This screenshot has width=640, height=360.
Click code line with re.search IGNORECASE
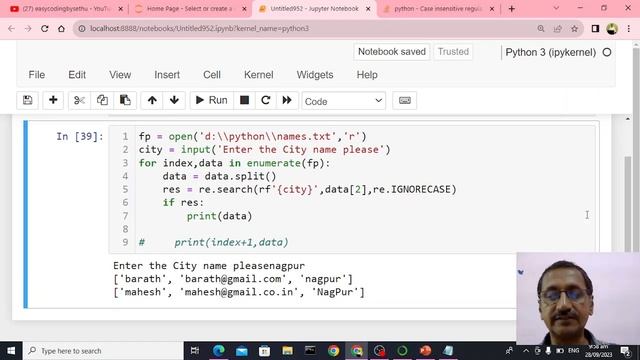coord(309,189)
